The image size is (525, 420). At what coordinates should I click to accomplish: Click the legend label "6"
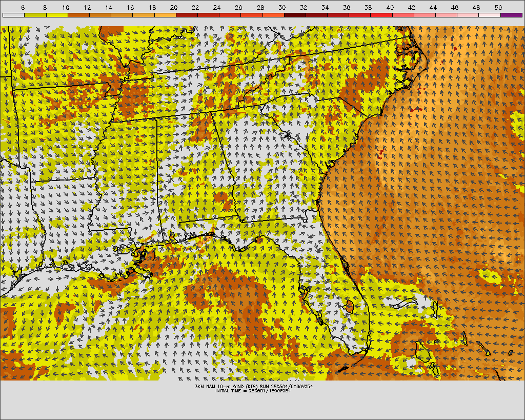pos(23,7)
